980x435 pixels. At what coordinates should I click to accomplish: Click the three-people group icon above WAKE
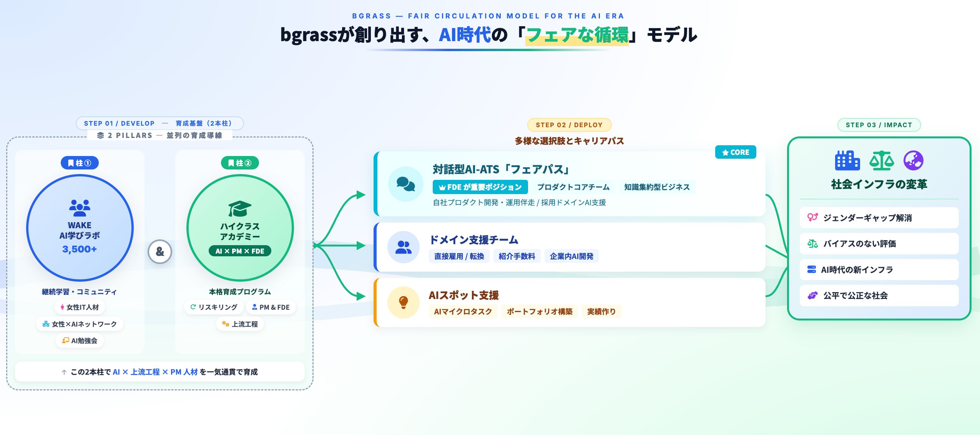click(80, 208)
